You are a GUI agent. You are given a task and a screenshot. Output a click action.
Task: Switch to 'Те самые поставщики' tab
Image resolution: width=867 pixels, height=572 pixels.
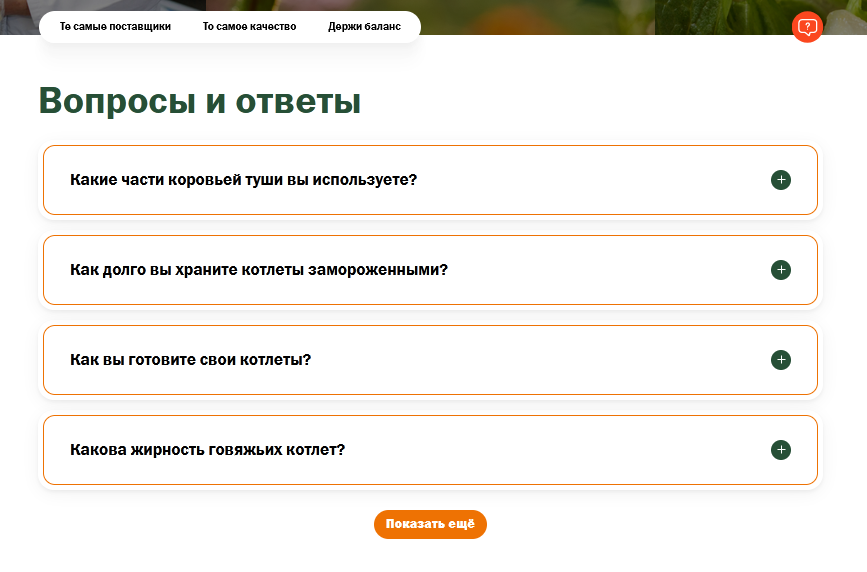click(115, 27)
